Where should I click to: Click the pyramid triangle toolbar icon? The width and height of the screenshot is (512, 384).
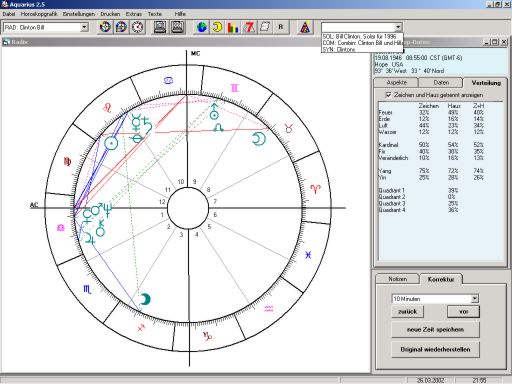(305, 27)
